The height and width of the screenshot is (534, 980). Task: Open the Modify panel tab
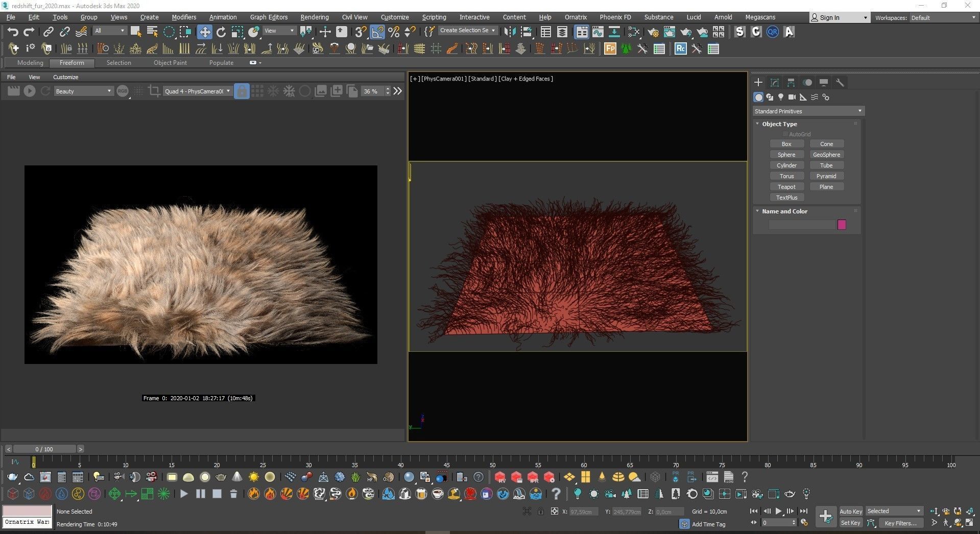click(x=775, y=82)
